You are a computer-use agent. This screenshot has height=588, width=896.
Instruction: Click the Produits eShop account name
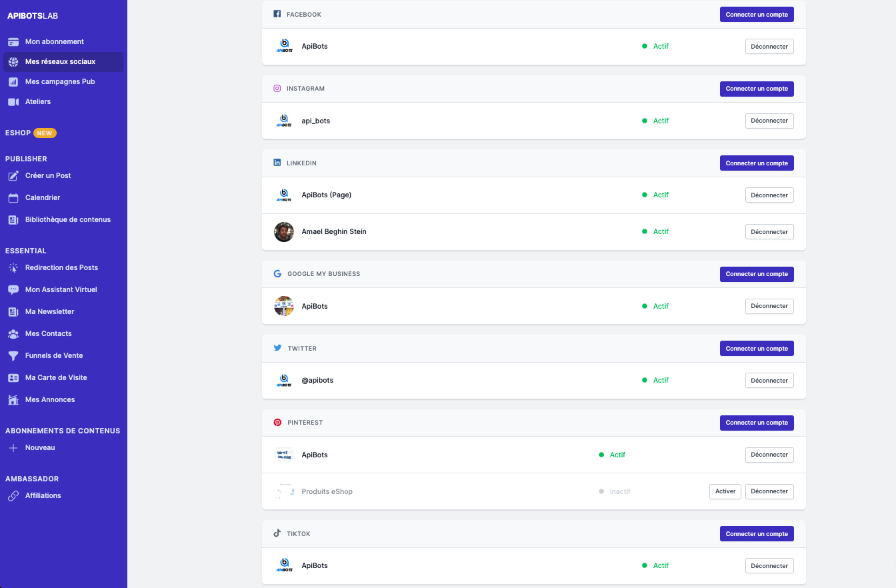pyautogui.click(x=327, y=491)
